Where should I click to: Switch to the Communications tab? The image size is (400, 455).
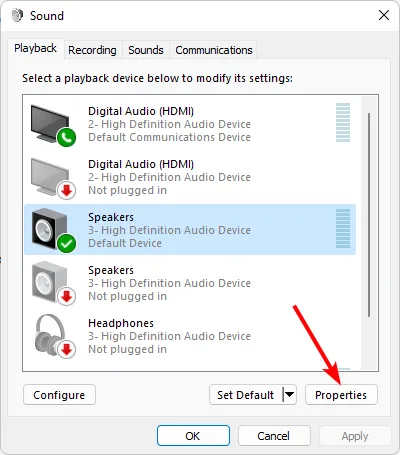[214, 50]
